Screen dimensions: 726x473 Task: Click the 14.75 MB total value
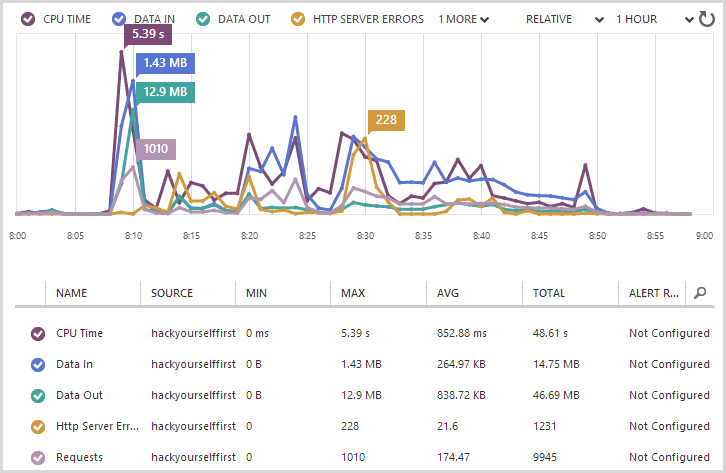(x=556, y=364)
